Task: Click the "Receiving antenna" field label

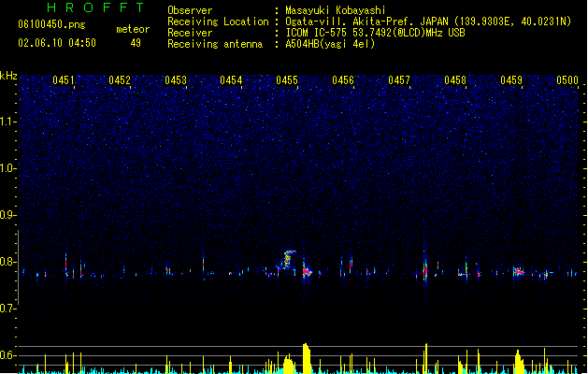Action: 215,44
